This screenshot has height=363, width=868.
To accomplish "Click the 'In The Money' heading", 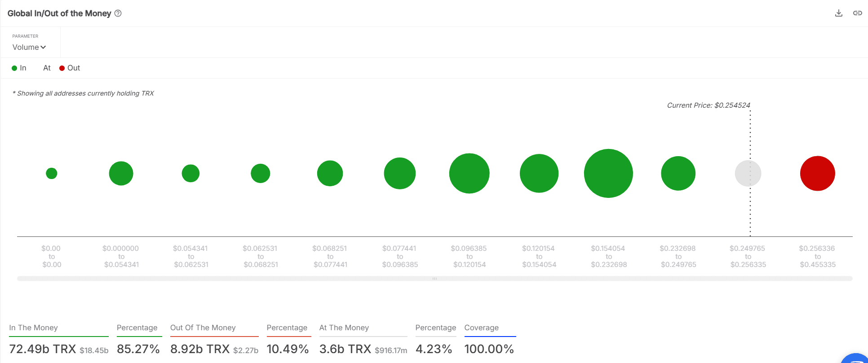I will tap(34, 328).
